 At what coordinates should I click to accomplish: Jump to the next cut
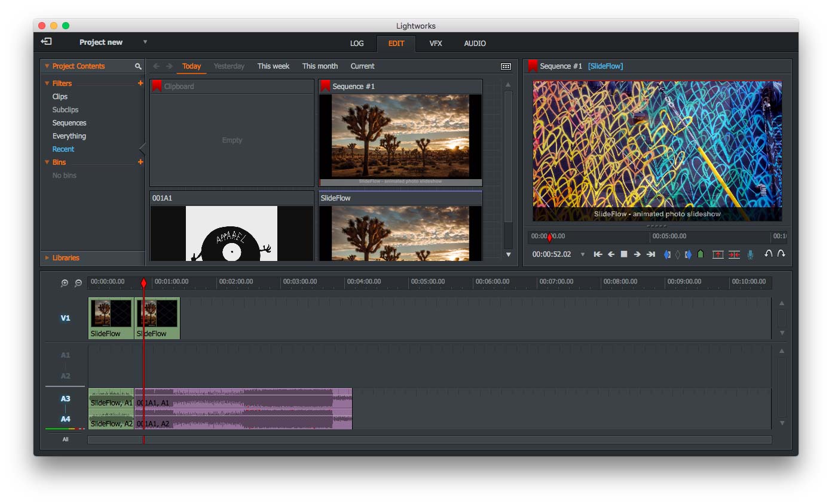[x=651, y=254]
